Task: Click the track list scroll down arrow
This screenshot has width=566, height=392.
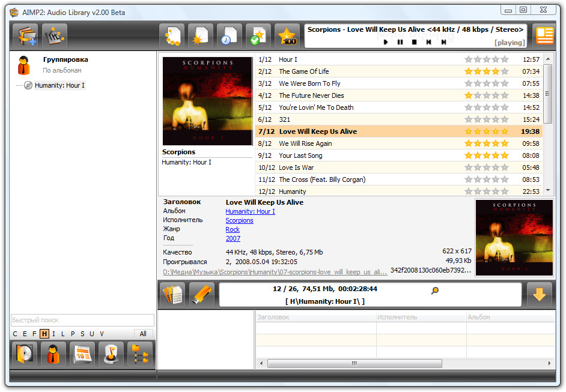Action: click(x=548, y=190)
